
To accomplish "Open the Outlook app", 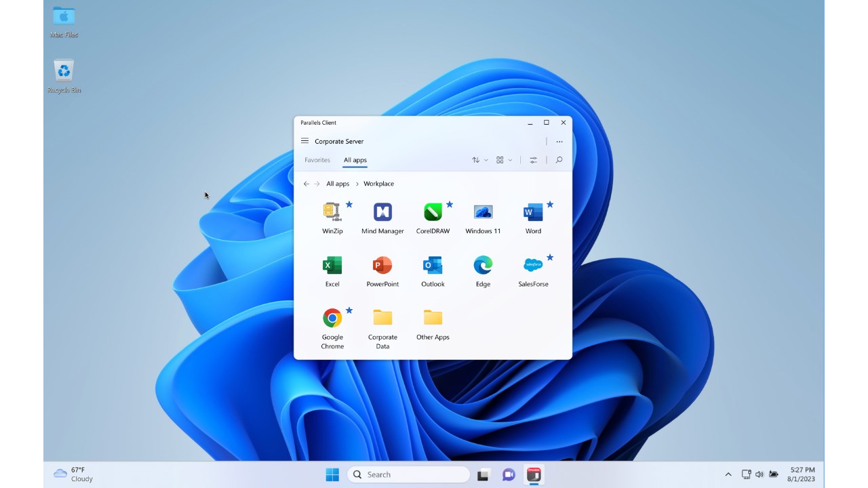I will 433,271.
